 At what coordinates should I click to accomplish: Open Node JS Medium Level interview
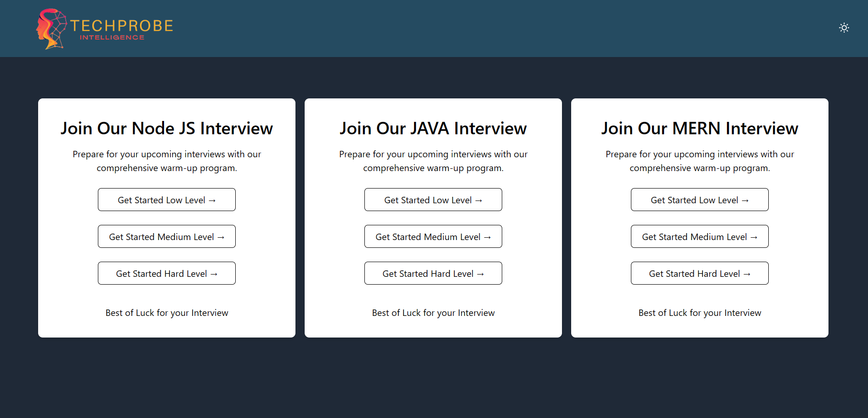click(x=166, y=237)
